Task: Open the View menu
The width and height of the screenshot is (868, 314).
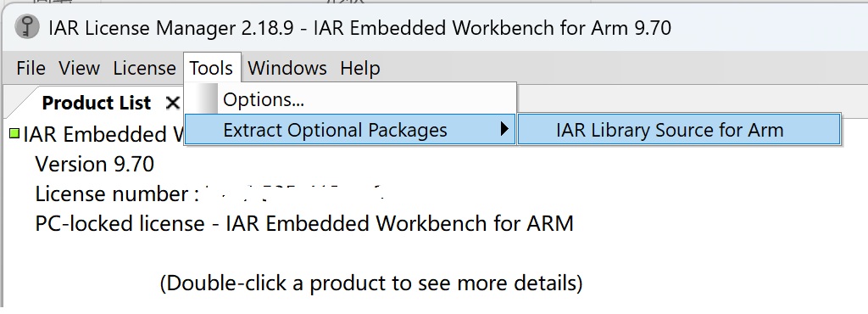Action: click(79, 68)
